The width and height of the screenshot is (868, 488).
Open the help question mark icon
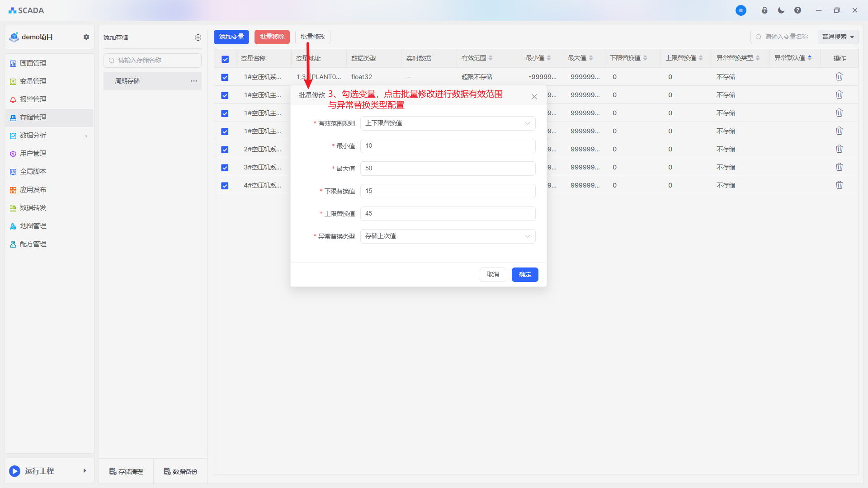(797, 10)
